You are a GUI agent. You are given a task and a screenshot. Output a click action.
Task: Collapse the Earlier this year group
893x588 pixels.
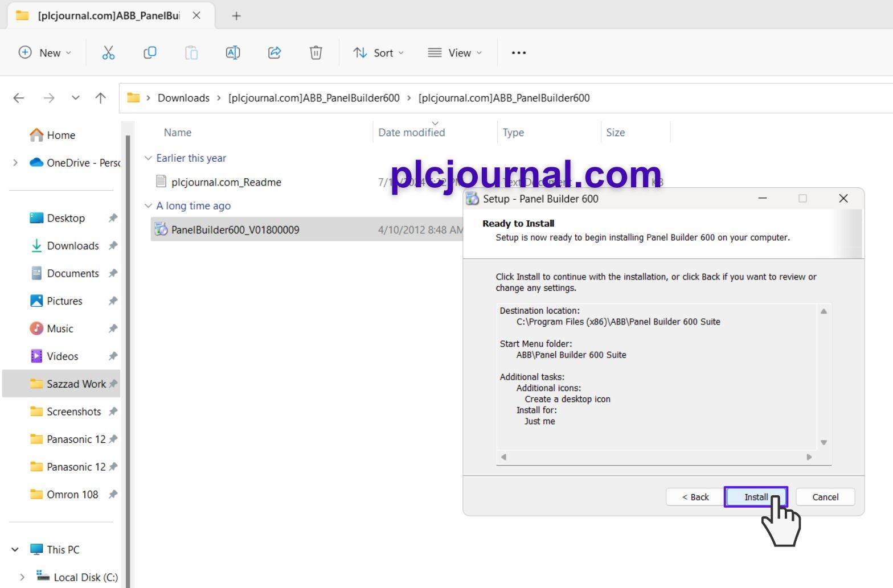[149, 158]
